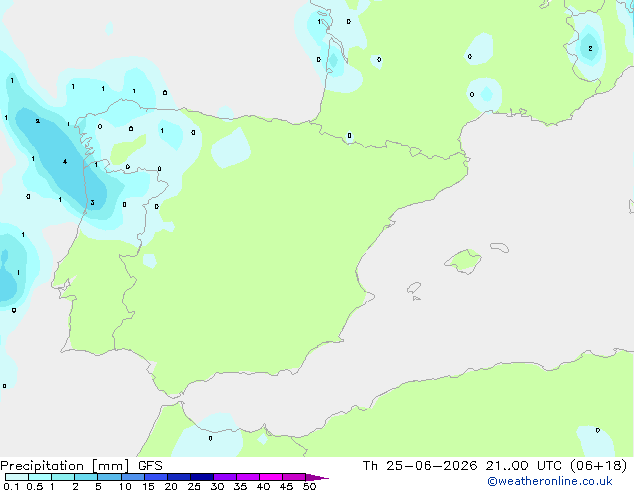The width and height of the screenshot is (634, 490).
Task: Pick the 5–10 mm legend color swatch
Action: pyautogui.click(x=109, y=477)
